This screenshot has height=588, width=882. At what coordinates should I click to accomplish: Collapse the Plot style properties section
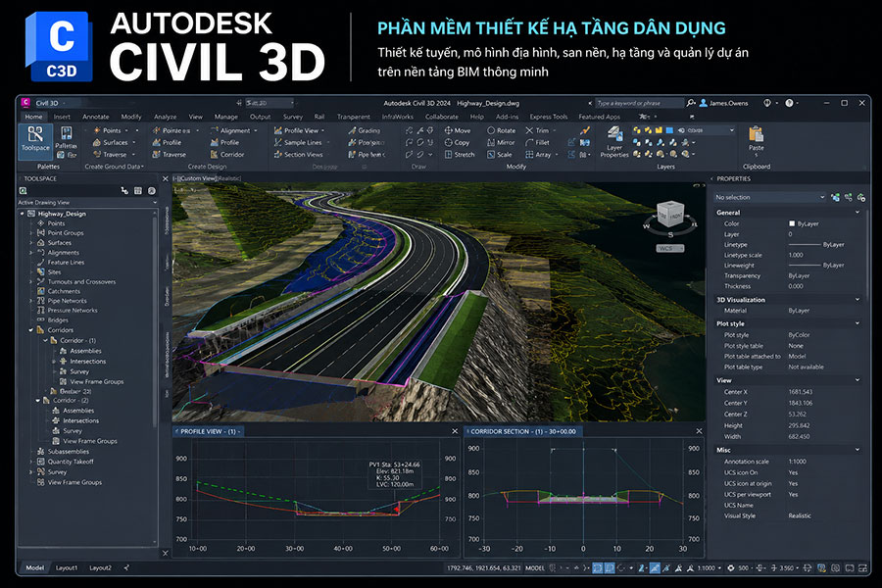(x=857, y=323)
